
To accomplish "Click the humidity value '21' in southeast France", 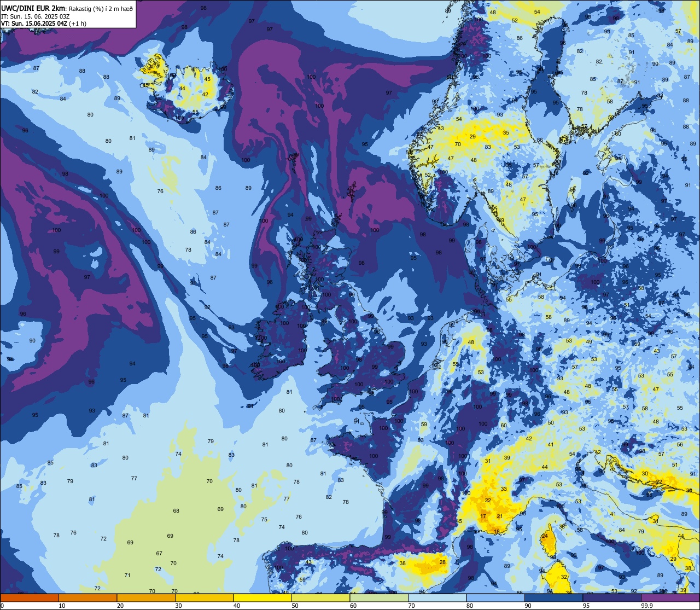I will (499, 516).
